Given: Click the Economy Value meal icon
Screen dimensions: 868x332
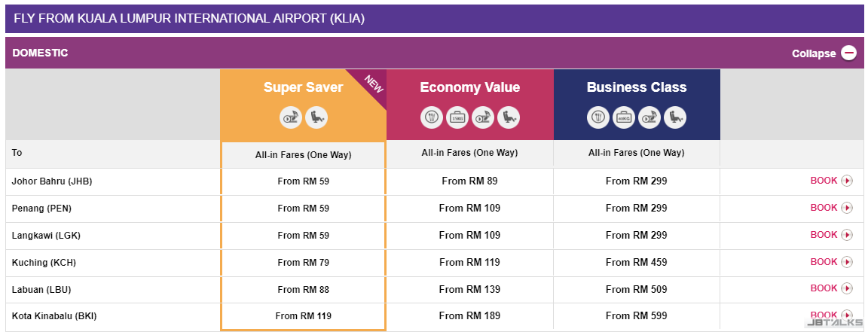Looking at the screenshot, I should (x=432, y=117).
